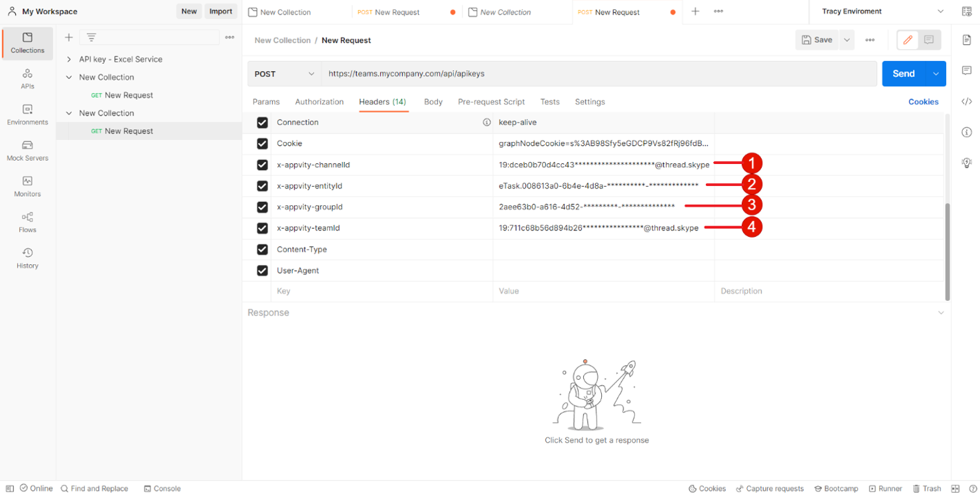Click the request URL input field
Screen dimensions: 980x494
pyautogui.click(x=597, y=74)
